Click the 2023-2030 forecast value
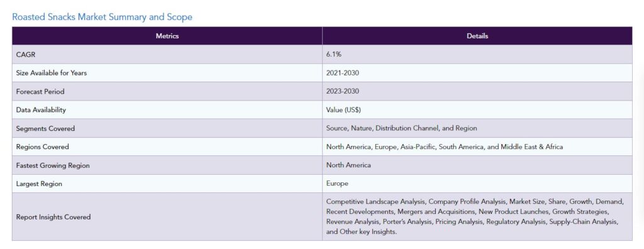This screenshot has width=644, height=249. (343, 91)
